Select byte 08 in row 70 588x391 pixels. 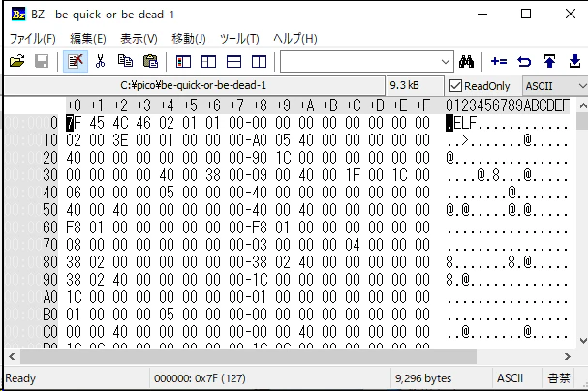73,245
